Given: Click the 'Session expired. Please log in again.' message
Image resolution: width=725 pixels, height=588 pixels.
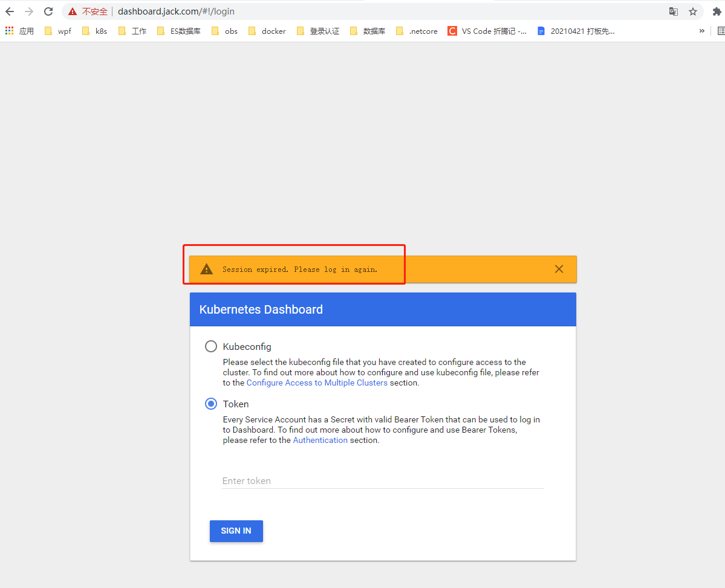Looking at the screenshot, I should coord(300,270).
